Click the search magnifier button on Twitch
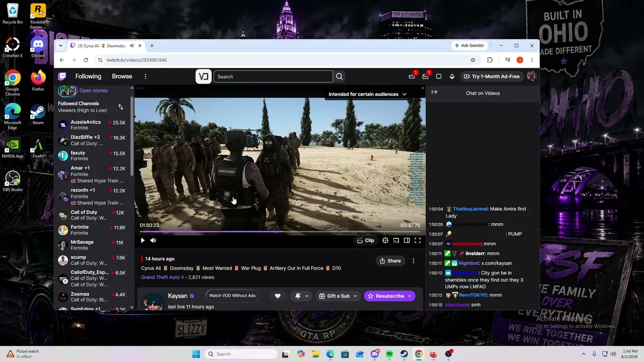This screenshot has width=644, height=362. click(339, 76)
